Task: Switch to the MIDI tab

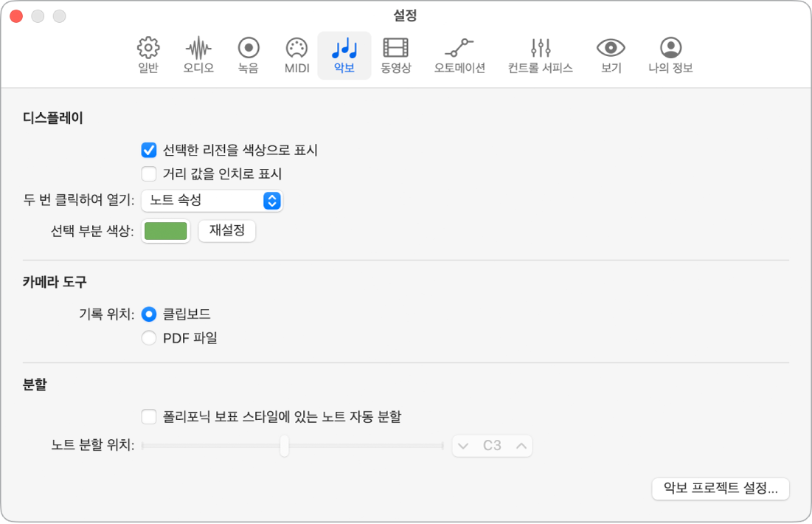Action: click(295, 55)
